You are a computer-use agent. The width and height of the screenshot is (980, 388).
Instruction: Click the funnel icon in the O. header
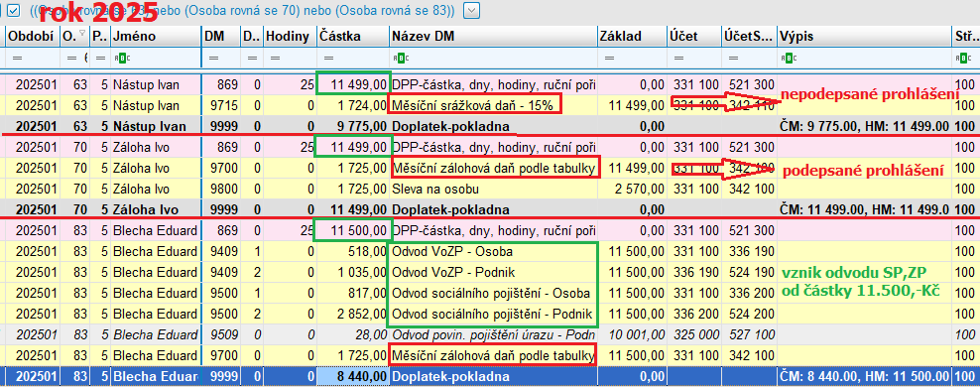(x=83, y=34)
